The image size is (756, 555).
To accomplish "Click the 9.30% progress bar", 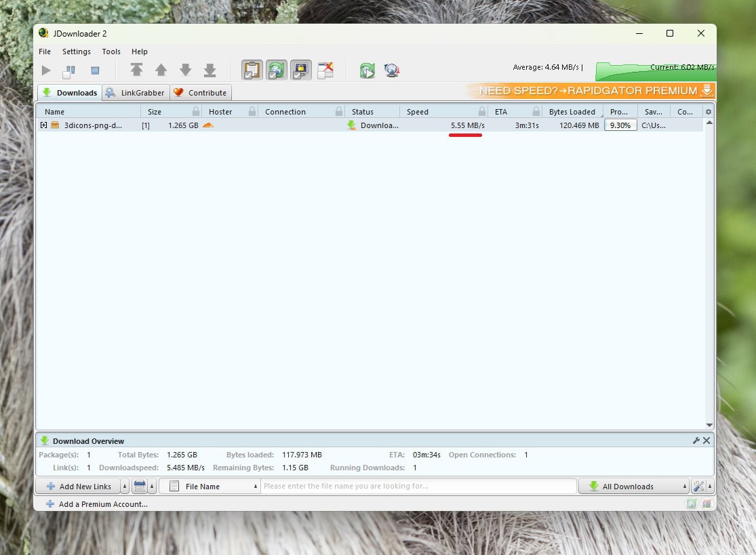I will (620, 125).
